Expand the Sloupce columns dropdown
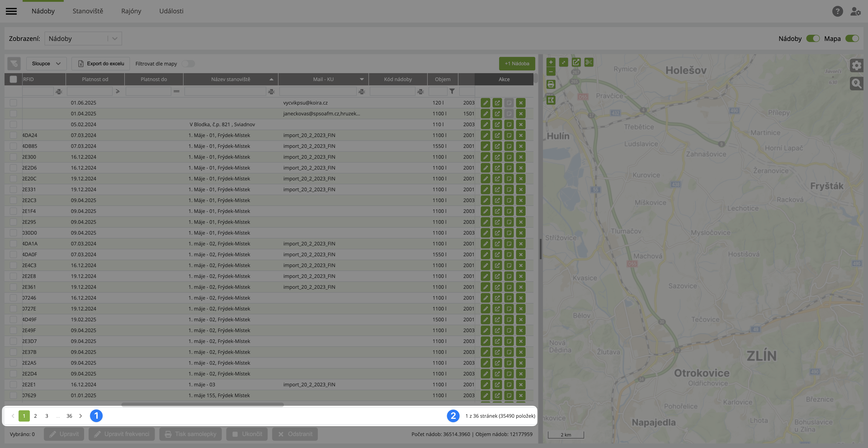Image resolution: width=868 pixels, height=448 pixels. pyautogui.click(x=46, y=64)
